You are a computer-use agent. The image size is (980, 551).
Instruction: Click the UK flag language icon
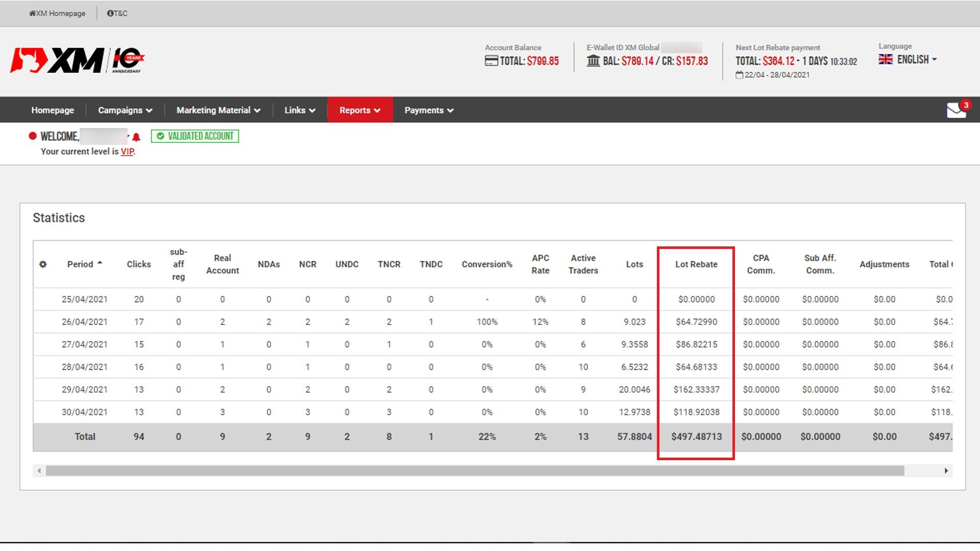pos(886,60)
